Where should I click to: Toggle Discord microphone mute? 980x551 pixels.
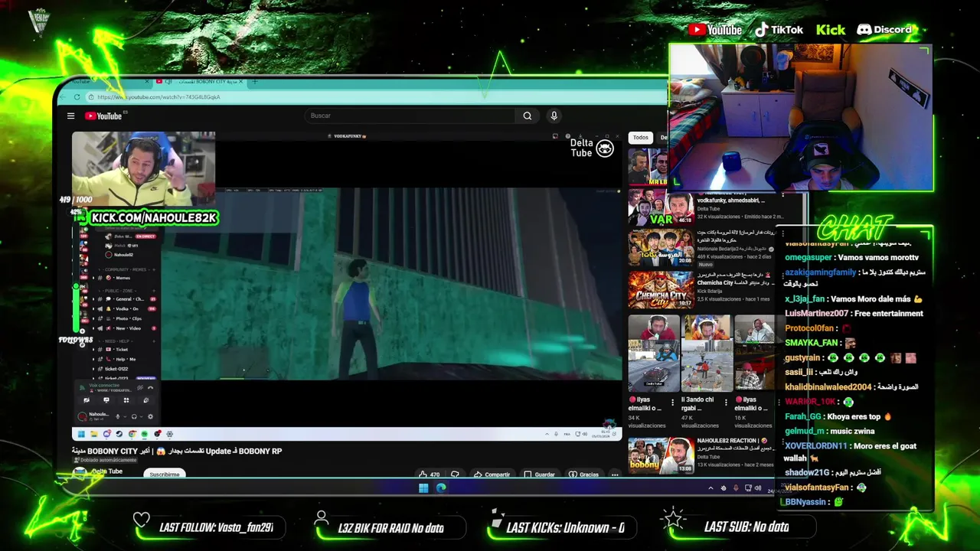pyautogui.click(x=117, y=416)
